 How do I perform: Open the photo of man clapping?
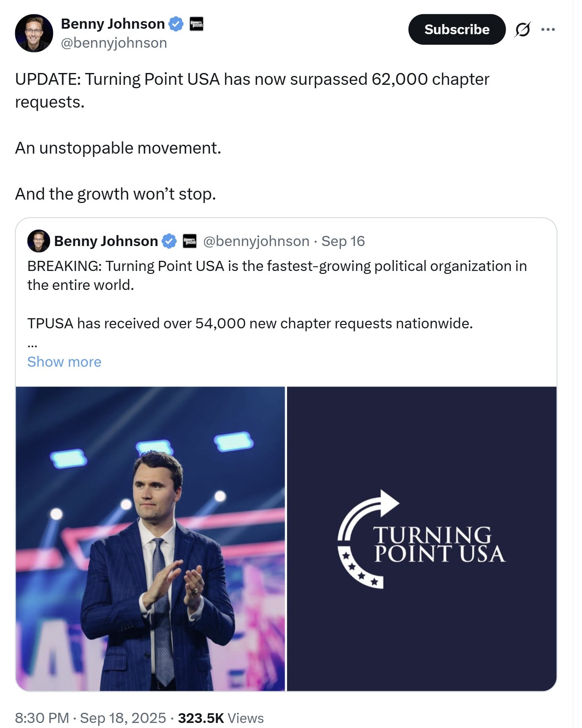pyautogui.click(x=150, y=539)
